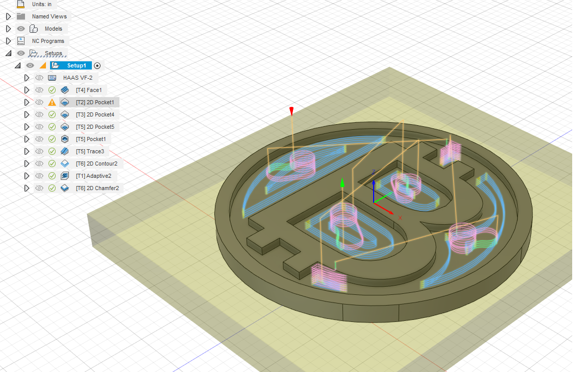Show the HAAS VF-2 machine via its eye

click(x=39, y=78)
